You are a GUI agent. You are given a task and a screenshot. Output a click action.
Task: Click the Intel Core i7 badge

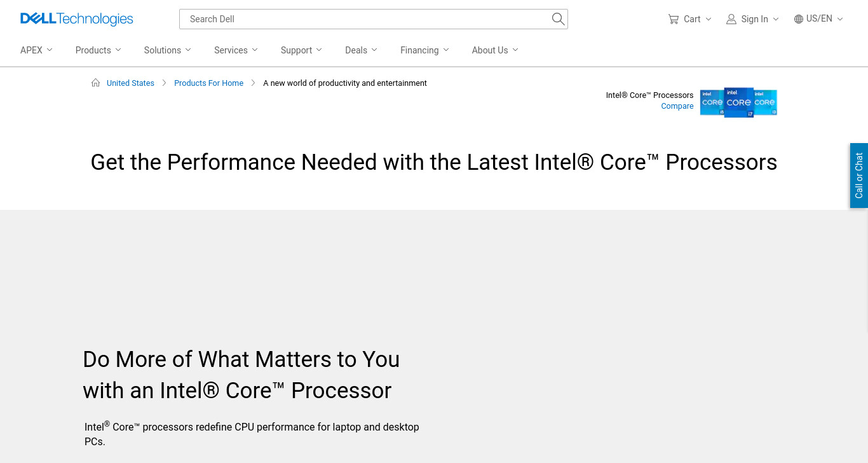pyautogui.click(x=739, y=102)
